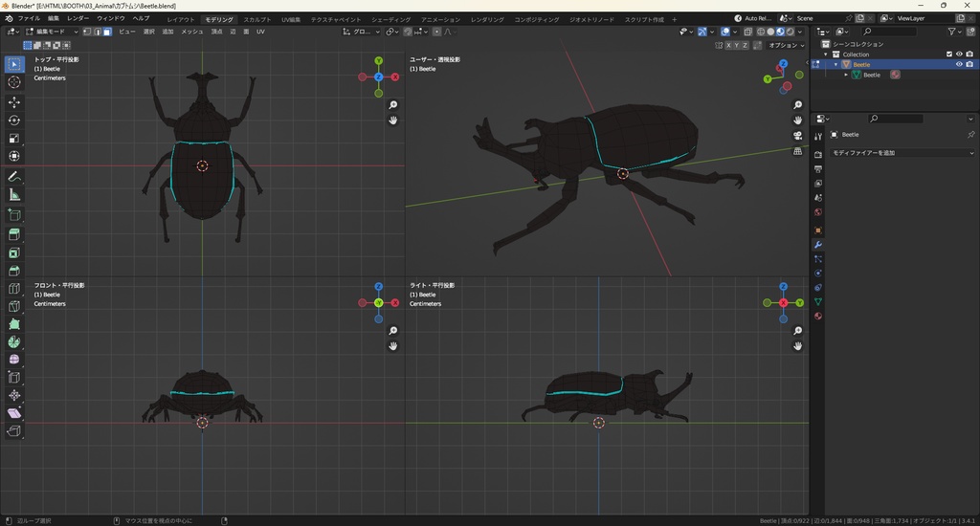Open the Object properties orange square tab

pos(817,230)
